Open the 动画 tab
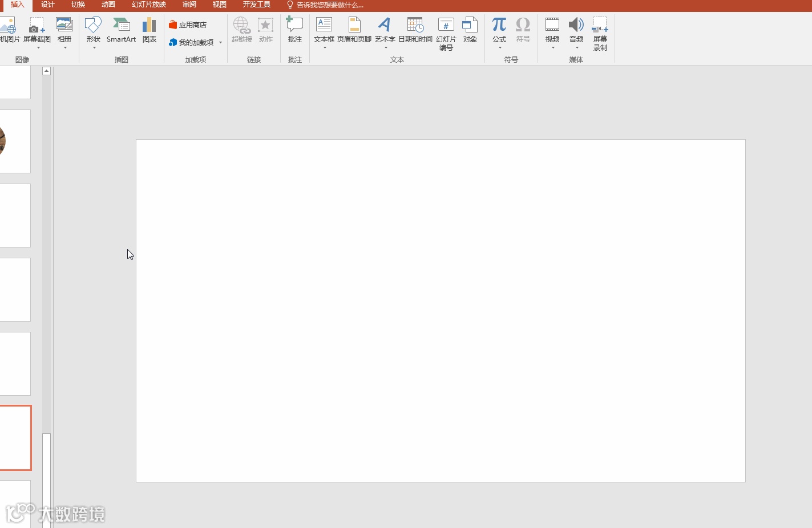This screenshot has width=812, height=528. tap(108, 5)
